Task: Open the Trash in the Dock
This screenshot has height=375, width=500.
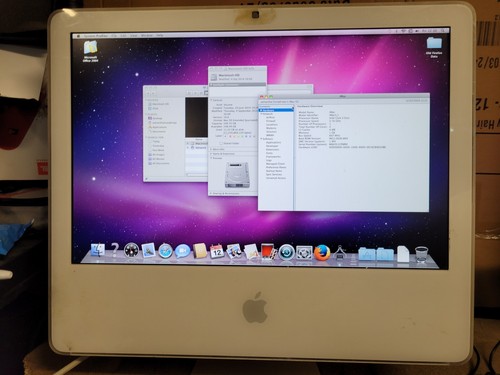Action: pos(421,254)
